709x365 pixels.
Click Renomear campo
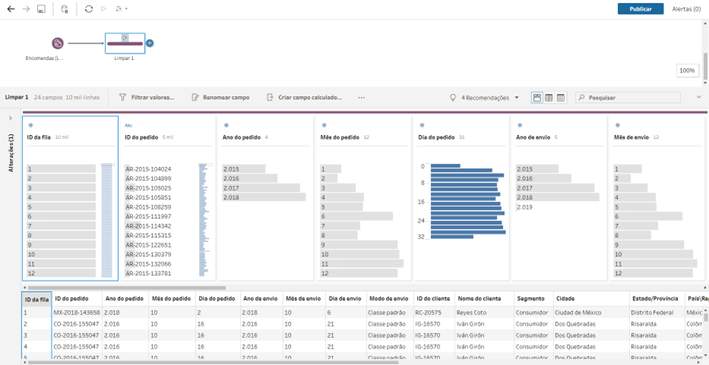click(220, 97)
